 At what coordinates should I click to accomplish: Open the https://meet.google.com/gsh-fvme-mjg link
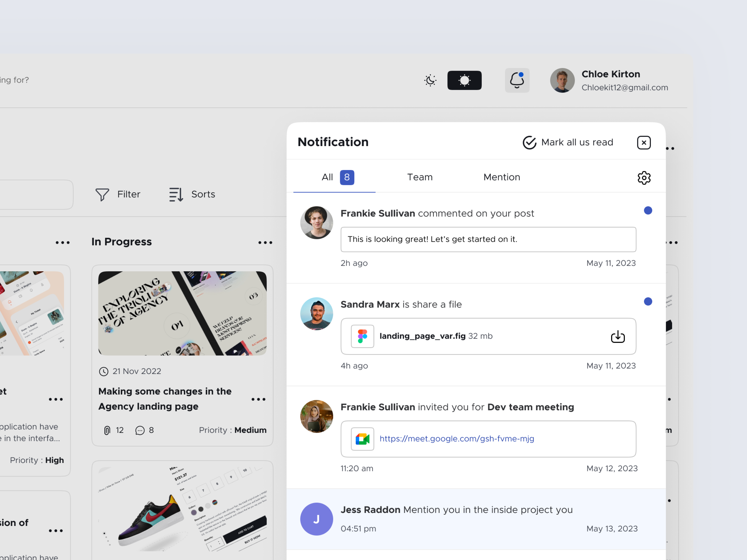(x=457, y=439)
